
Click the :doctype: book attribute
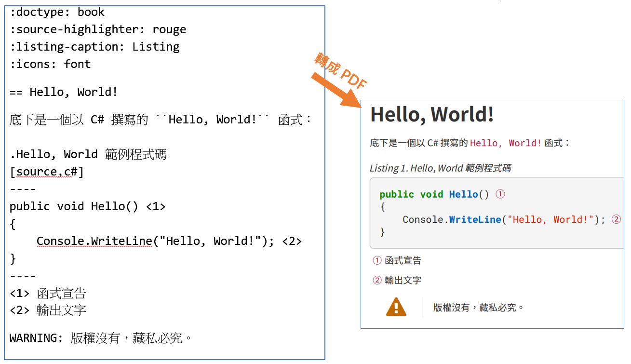click(x=57, y=12)
